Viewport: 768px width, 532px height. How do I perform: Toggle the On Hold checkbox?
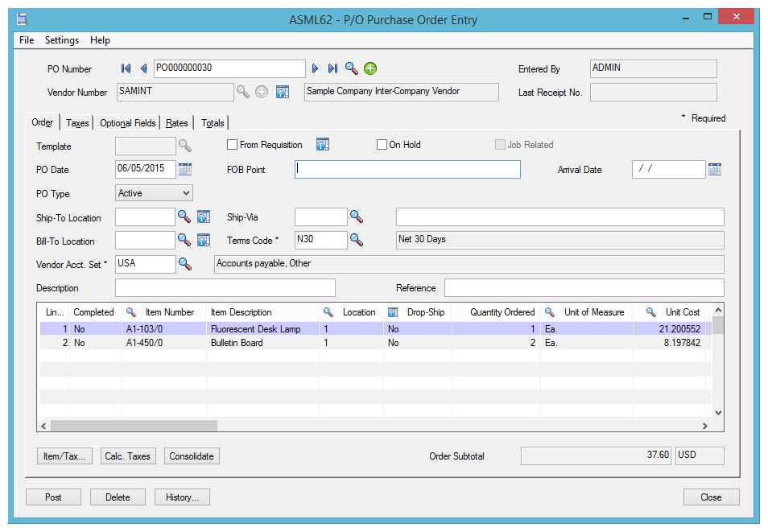(x=382, y=145)
